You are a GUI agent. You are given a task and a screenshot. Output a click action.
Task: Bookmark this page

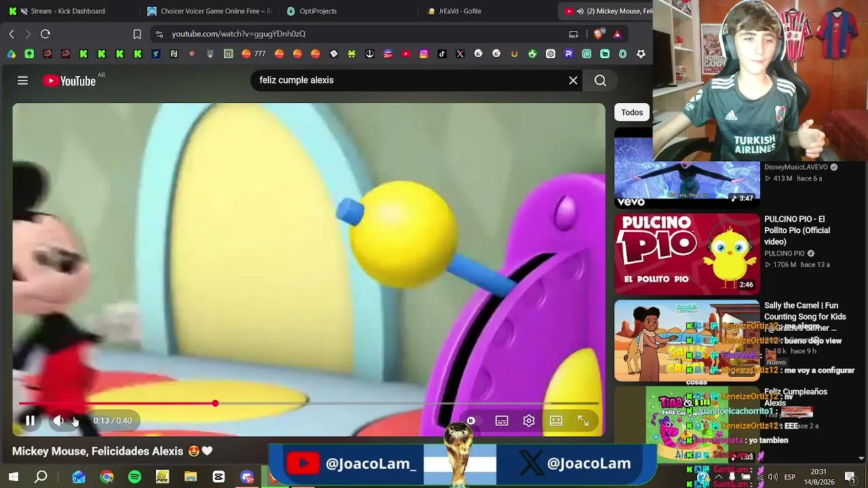pos(137,34)
